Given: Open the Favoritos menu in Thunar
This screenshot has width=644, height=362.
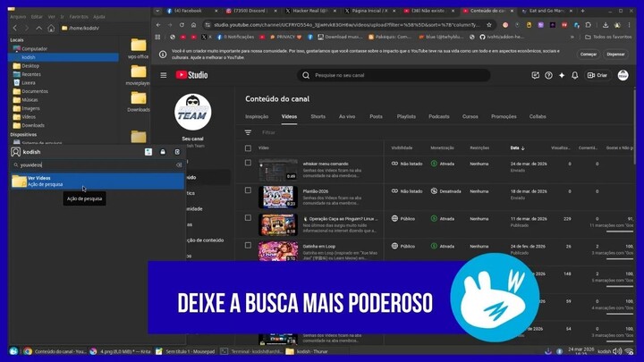Looking at the screenshot, I should pyautogui.click(x=79, y=17).
